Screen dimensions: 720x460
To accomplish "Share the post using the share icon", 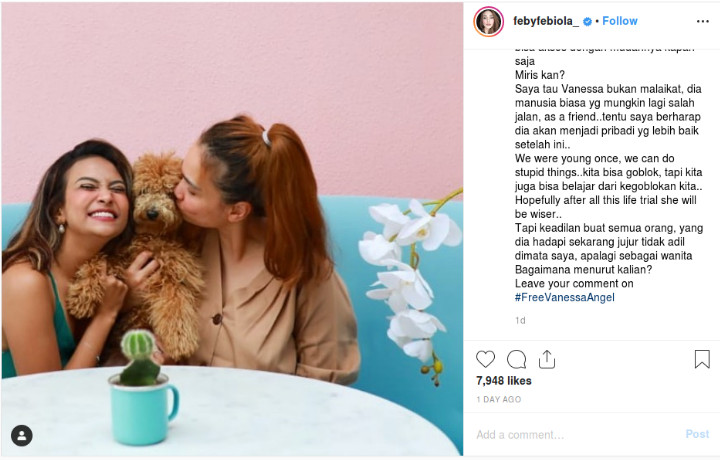I will pos(547,359).
